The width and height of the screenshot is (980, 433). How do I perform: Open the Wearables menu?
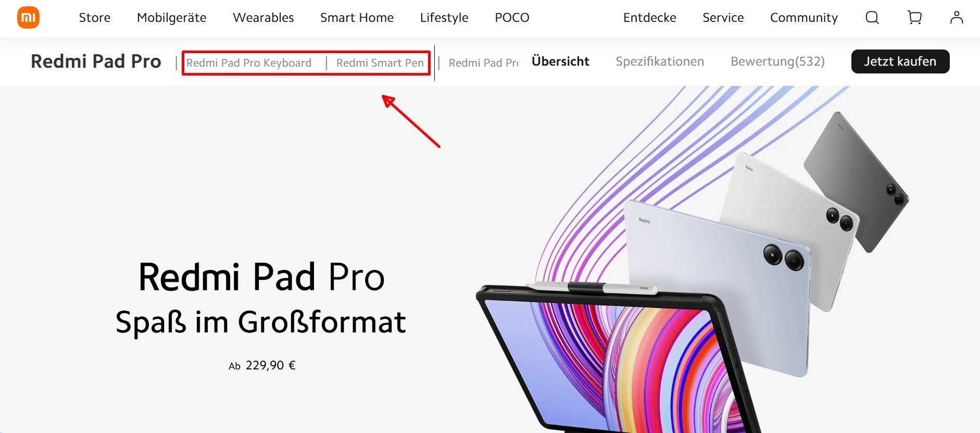(263, 18)
